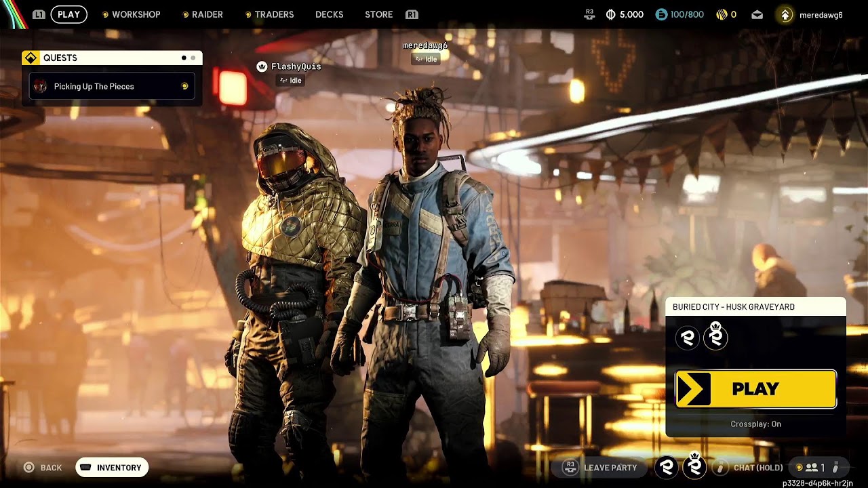Image resolution: width=868 pixels, height=488 pixels.
Task: Click the chat microphone icon
Action: pos(722,467)
